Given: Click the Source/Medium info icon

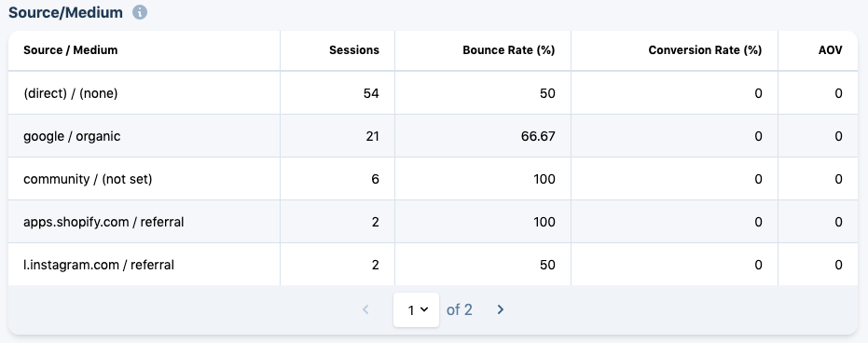Looking at the screenshot, I should point(140,12).
